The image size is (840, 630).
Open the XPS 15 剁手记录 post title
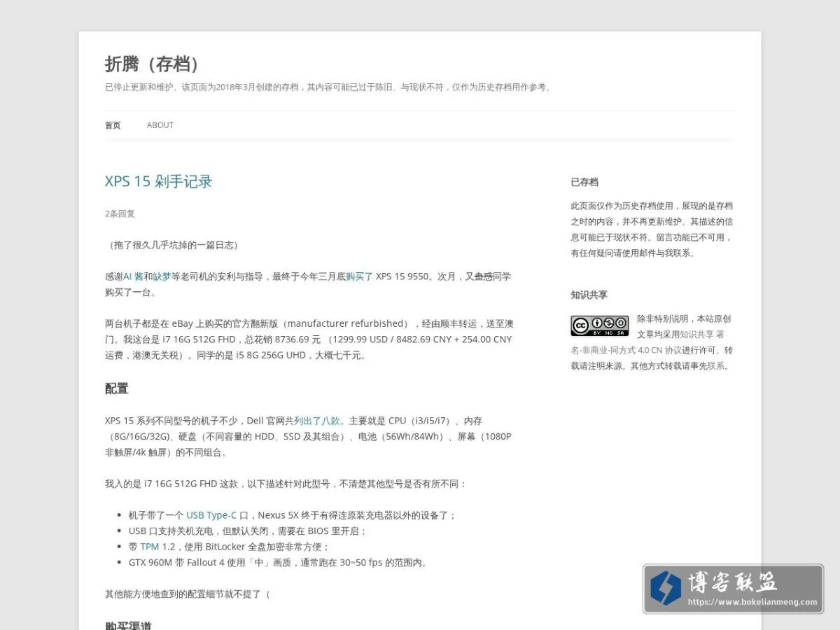point(158,181)
